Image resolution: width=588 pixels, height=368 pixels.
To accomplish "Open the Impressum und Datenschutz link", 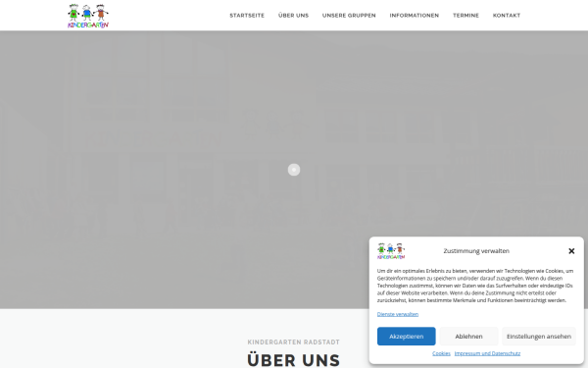I will pos(487,353).
